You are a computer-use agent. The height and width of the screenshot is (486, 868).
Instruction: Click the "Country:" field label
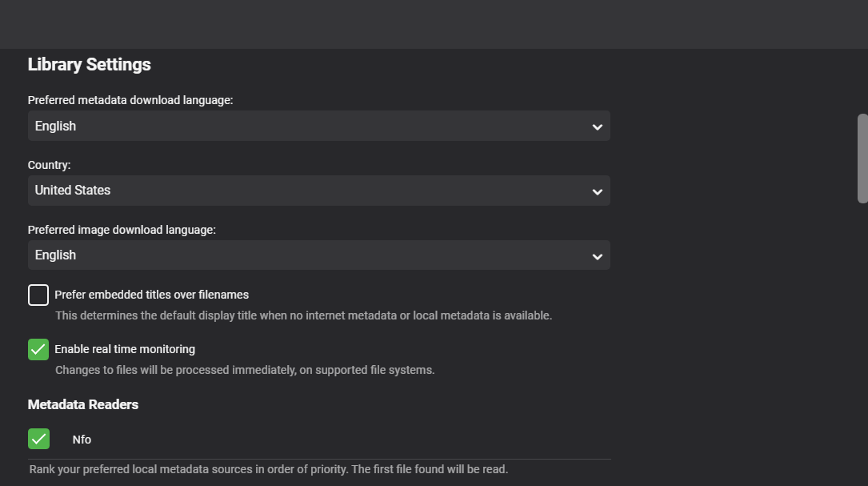point(50,165)
